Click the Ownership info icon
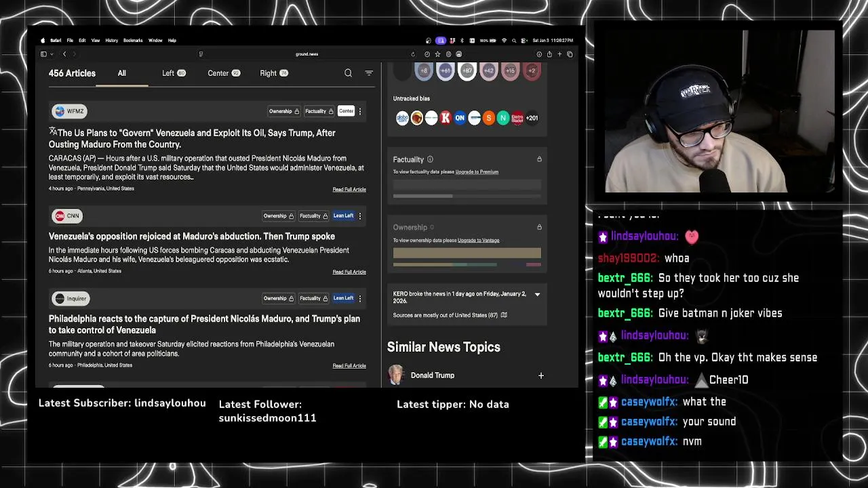The image size is (868, 488). [432, 227]
